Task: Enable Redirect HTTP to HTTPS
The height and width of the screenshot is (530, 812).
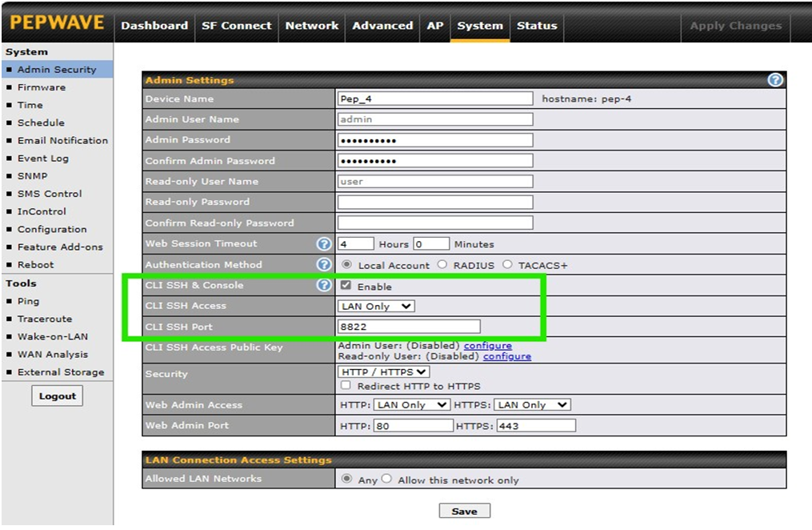Action: click(x=346, y=386)
